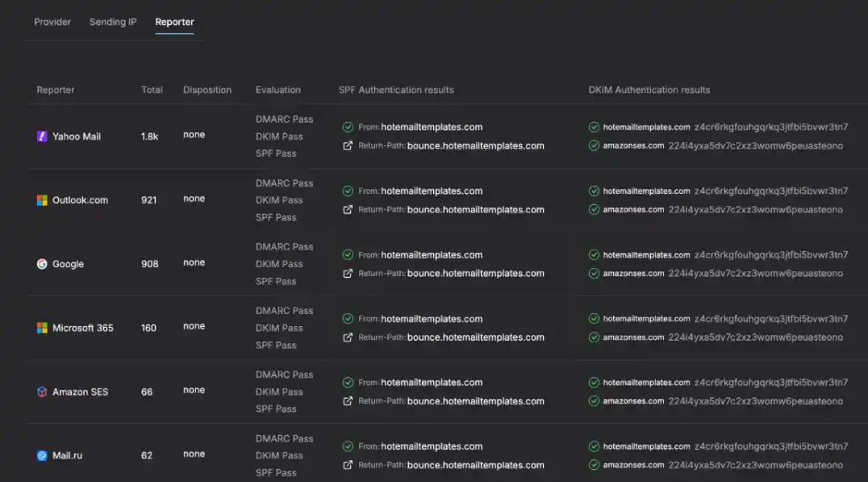
Task: Click SPF From checkmark in Yahoo Mail row
Action: [x=348, y=127]
